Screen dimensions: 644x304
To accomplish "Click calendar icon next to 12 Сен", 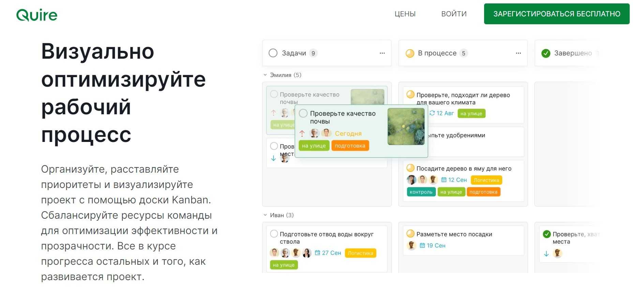I will [x=444, y=180].
